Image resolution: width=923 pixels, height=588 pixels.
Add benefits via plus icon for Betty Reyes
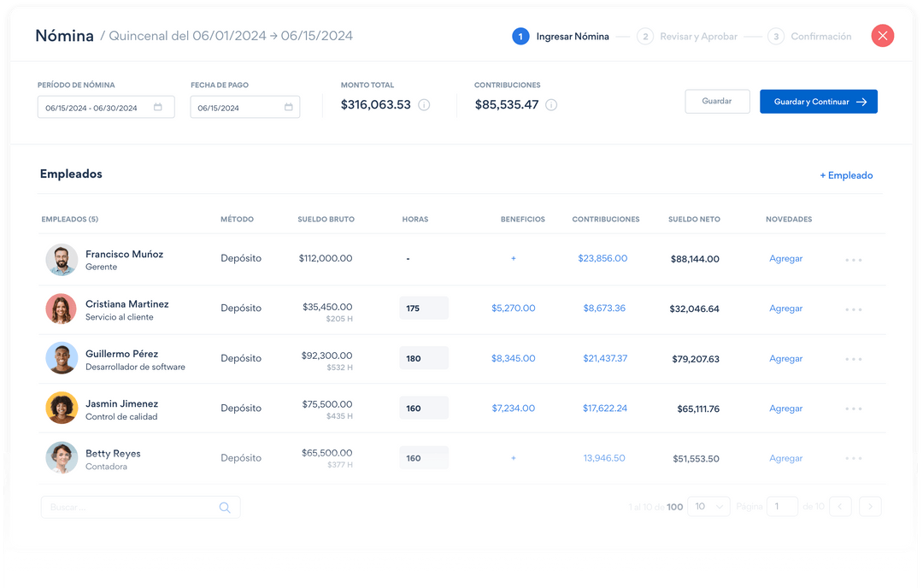(513, 458)
